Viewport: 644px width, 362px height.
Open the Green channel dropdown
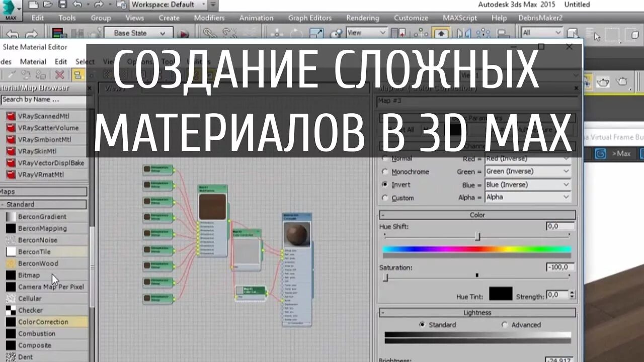click(527, 171)
